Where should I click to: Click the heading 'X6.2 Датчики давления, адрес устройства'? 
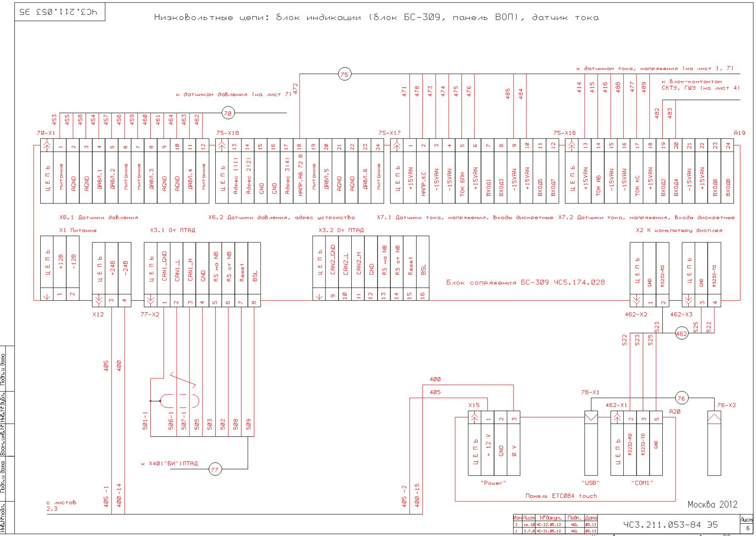coord(281,217)
